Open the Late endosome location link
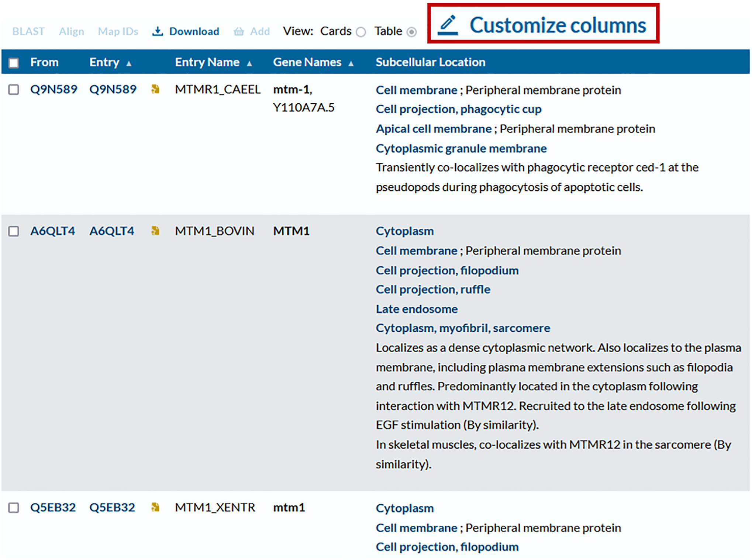 (x=417, y=309)
